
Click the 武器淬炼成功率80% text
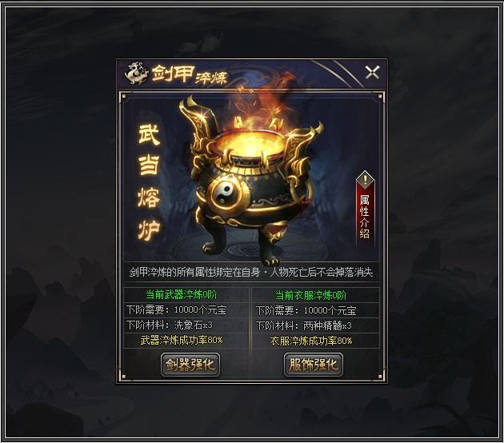[182, 340]
